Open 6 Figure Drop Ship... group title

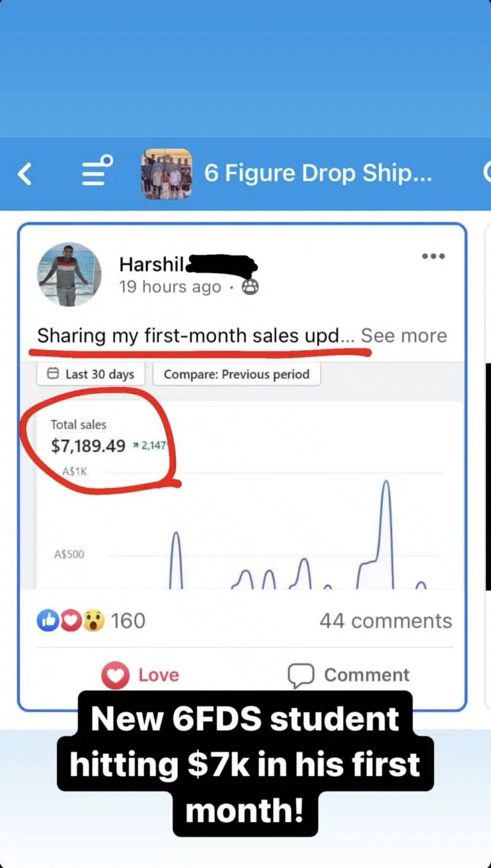(318, 173)
